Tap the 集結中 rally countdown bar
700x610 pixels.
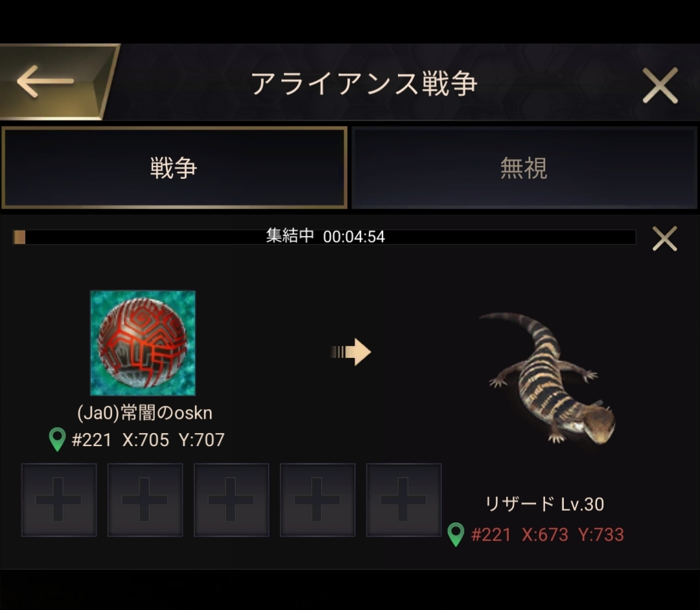point(325,237)
